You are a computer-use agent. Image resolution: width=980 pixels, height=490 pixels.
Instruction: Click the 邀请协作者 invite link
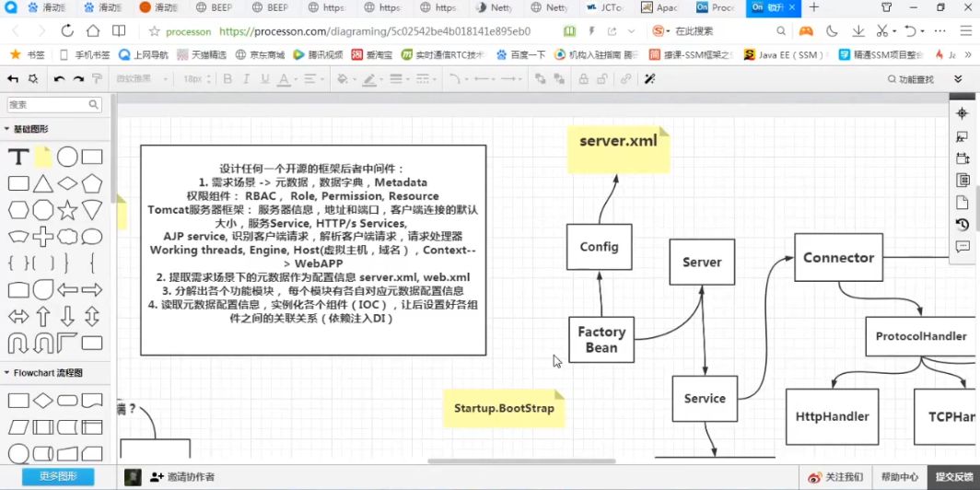click(x=182, y=476)
